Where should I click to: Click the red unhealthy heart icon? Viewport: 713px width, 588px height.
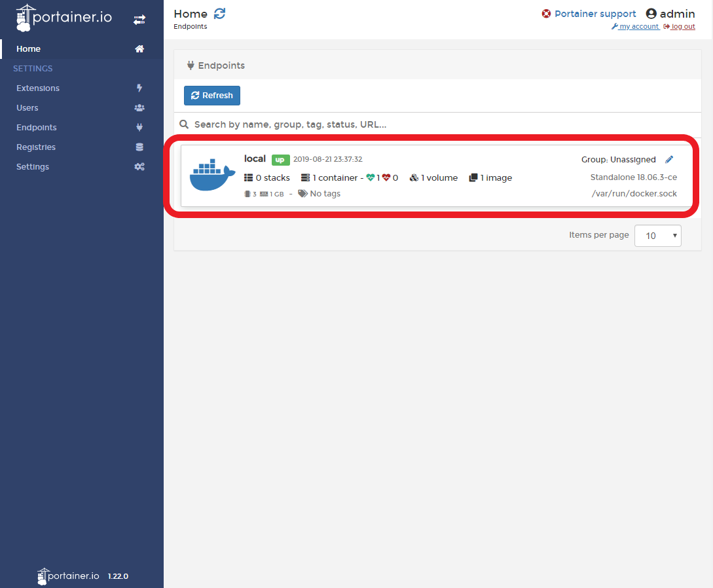coord(386,177)
